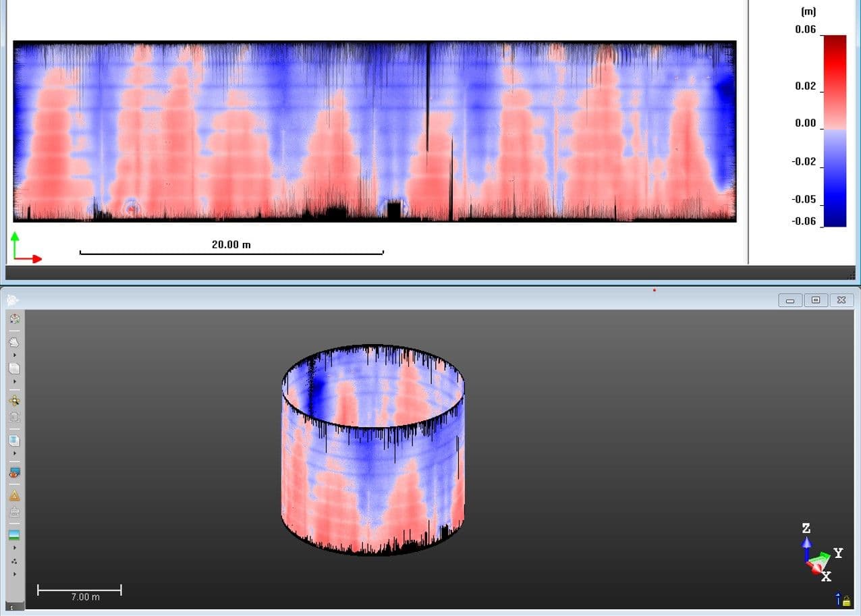Viewport: 861px width, 616px height.
Task: Expand the arrow under the hand tool
Action: pyautogui.click(x=14, y=355)
